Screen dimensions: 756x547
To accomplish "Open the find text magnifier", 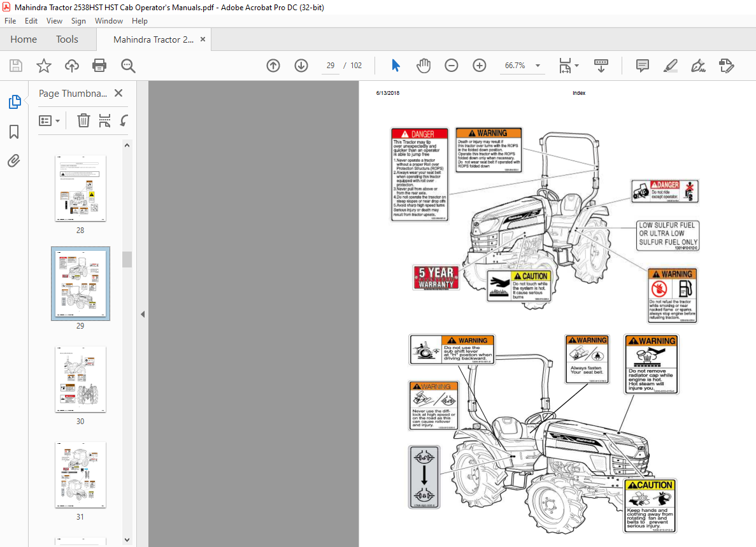I will point(128,66).
